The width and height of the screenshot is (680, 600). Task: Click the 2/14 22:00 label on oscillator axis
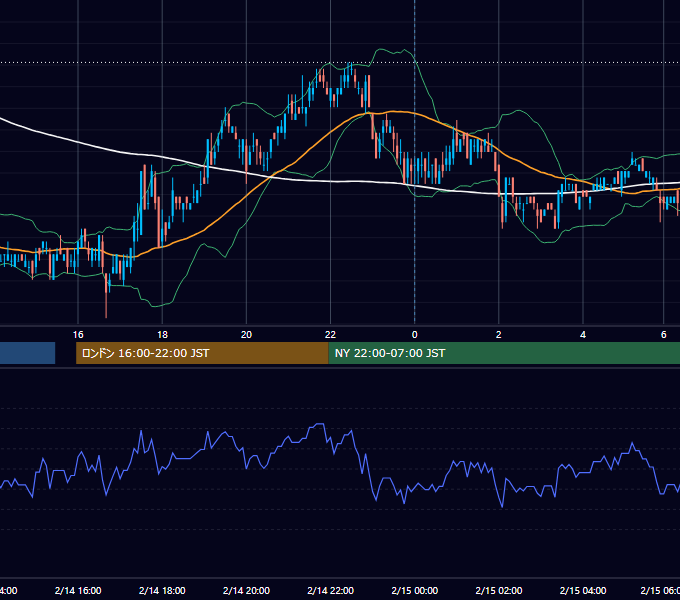tap(330, 590)
